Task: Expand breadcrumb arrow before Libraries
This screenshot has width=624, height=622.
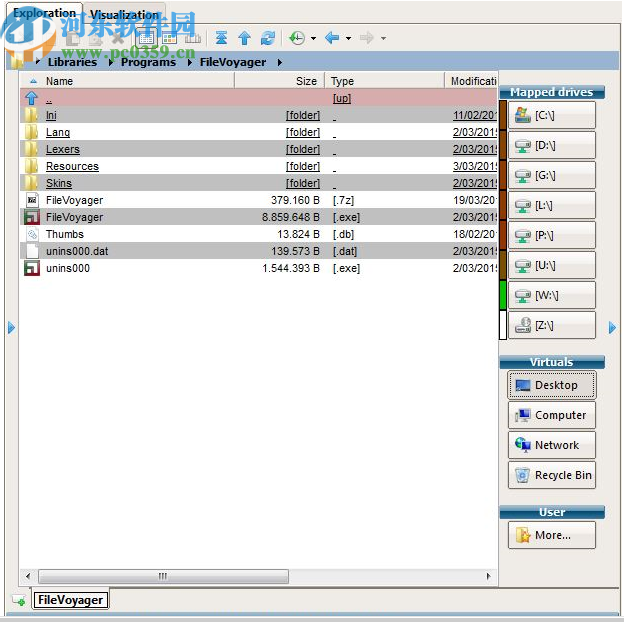Action: [38, 62]
